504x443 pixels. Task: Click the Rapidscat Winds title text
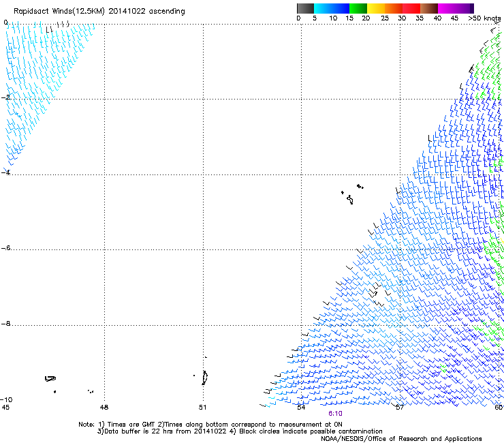click(99, 12)
